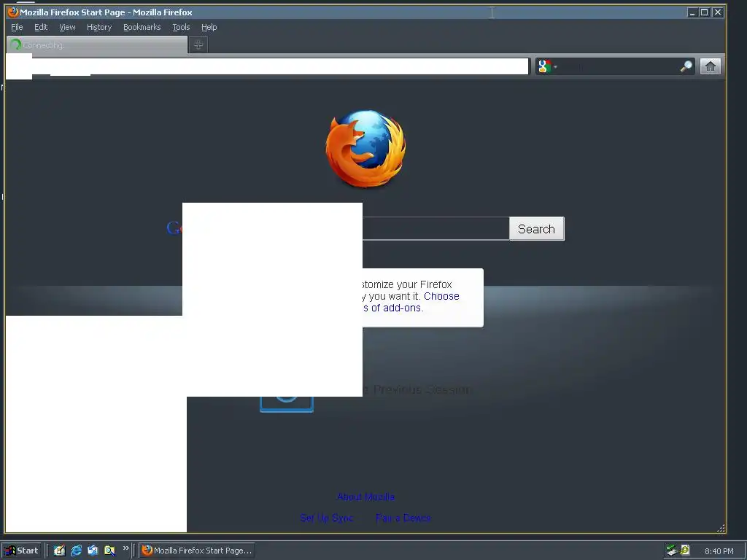
Task: Select Mozilla Firefox Start Page taskbar button
Action: [196, 551]
